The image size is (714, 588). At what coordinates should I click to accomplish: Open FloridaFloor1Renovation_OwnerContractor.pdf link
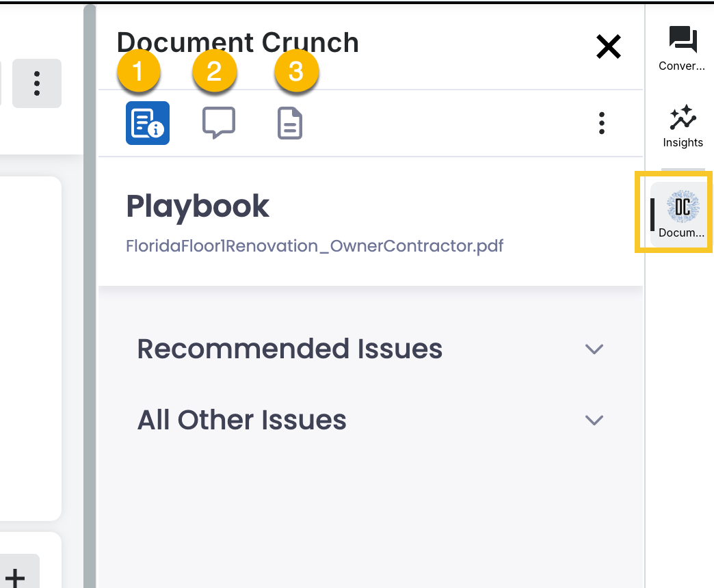coord(315,245)
